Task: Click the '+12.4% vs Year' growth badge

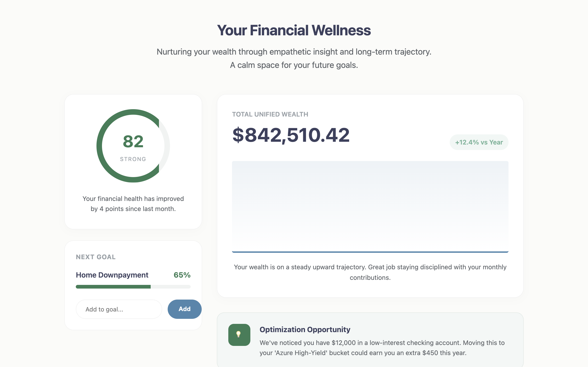Action: click(x=479, y=142)
